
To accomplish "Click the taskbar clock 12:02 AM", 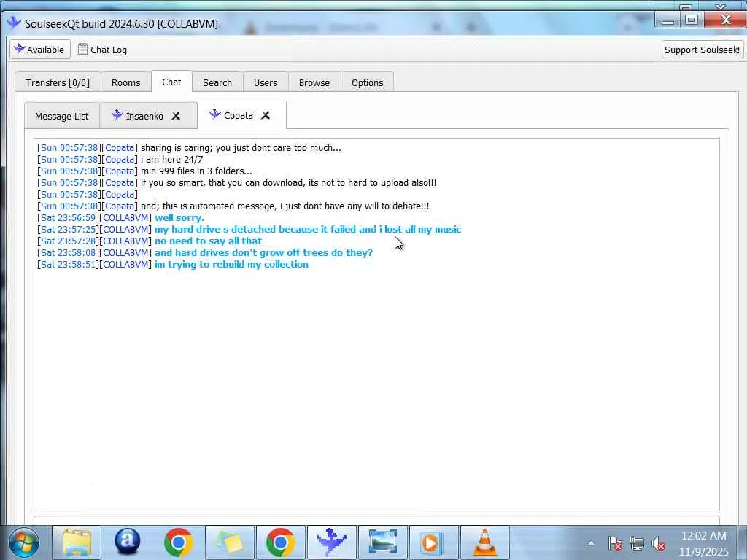I will 704,543.
